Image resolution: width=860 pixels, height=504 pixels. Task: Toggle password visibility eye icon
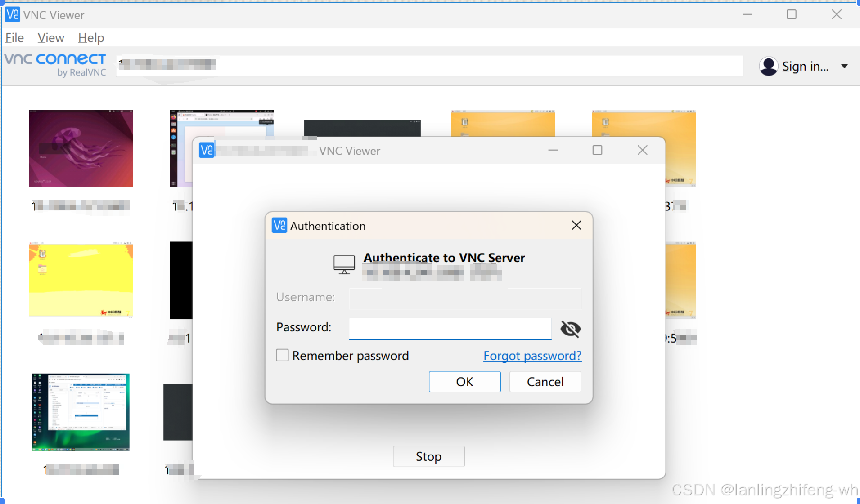tap(570, 329)
